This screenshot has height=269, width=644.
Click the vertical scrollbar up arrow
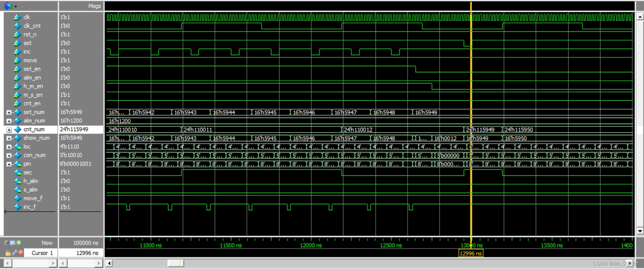click(x=640, y=16)
